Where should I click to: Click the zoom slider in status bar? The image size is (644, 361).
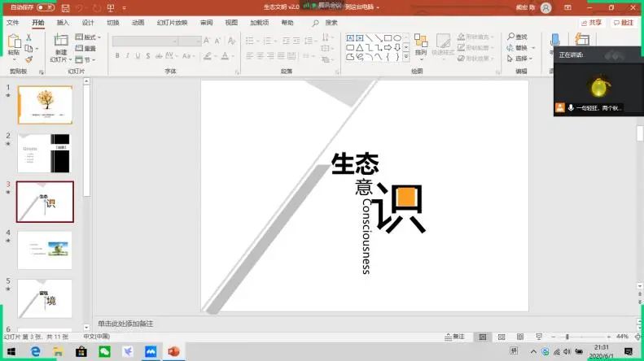tap(567, 337)
